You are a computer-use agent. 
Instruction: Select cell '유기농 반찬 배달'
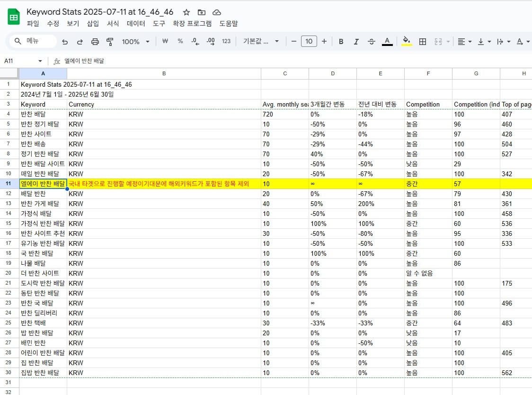click(43, 243)
